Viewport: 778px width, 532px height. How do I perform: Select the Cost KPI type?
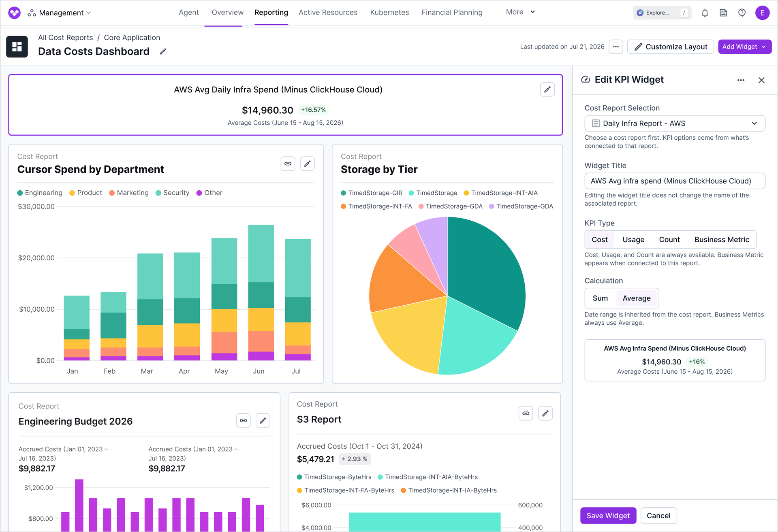[600, 240]
